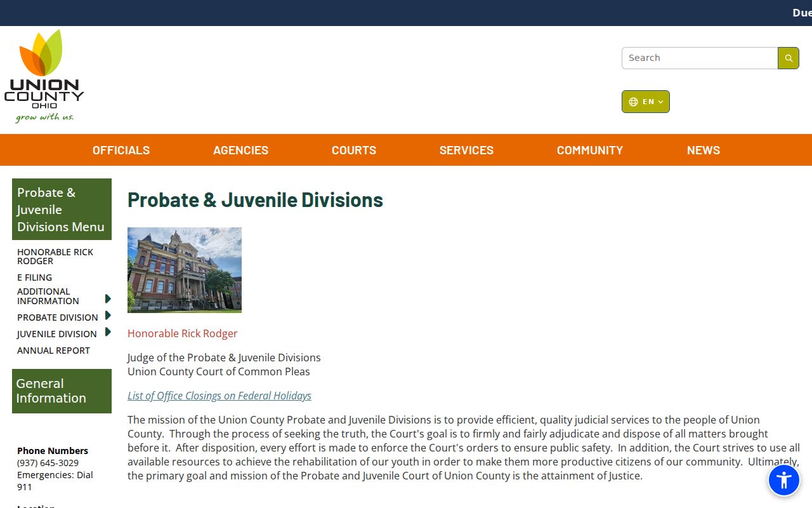This screenshot has width=812, height=508.
Task: Open the EN language dropdown
Action: 646,102
